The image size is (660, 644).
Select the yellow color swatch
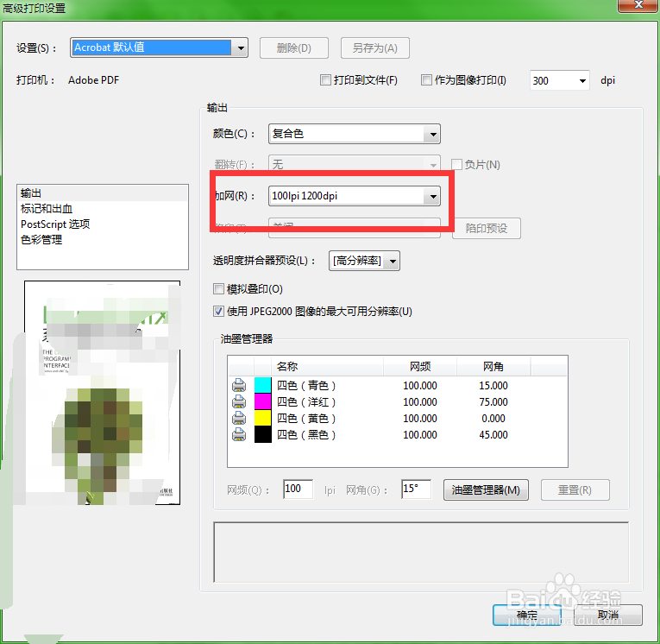click(x=263, y=418)
